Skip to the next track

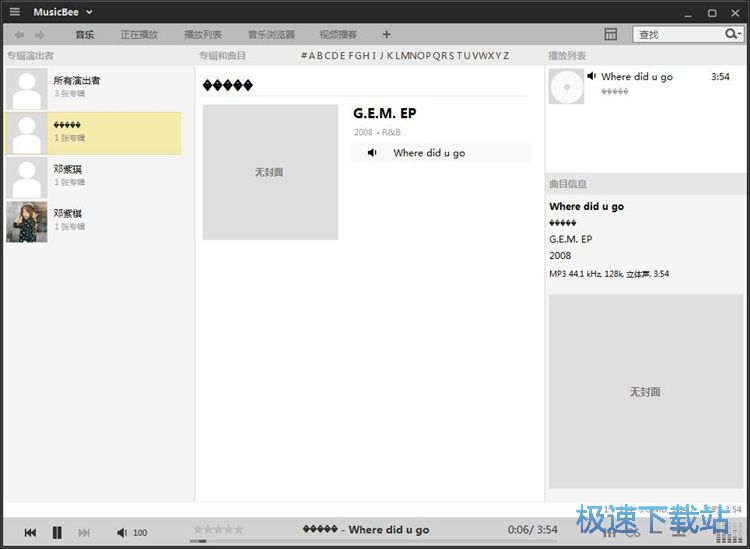click(84, 532)
